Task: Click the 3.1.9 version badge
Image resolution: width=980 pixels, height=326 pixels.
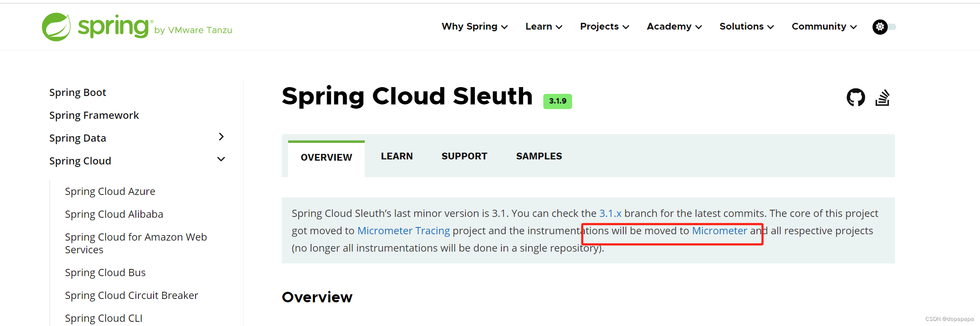Action: [x=557, y=101]
